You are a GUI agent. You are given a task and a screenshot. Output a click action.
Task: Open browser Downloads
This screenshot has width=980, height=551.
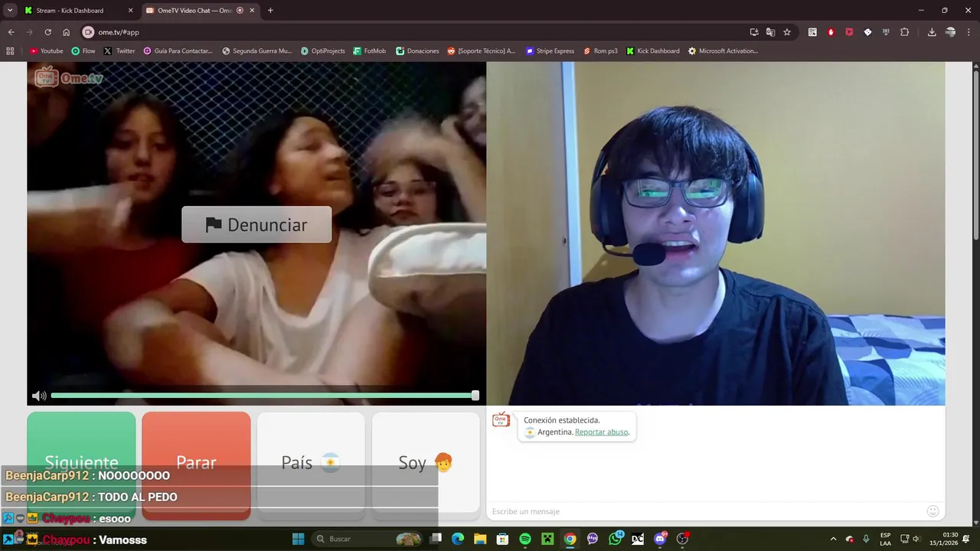932,32
